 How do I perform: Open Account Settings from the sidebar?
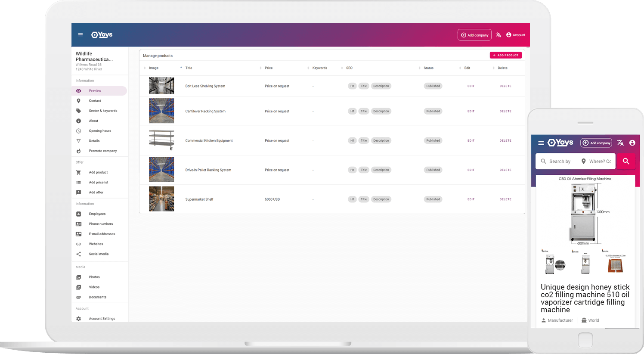[x=102, y=319]
